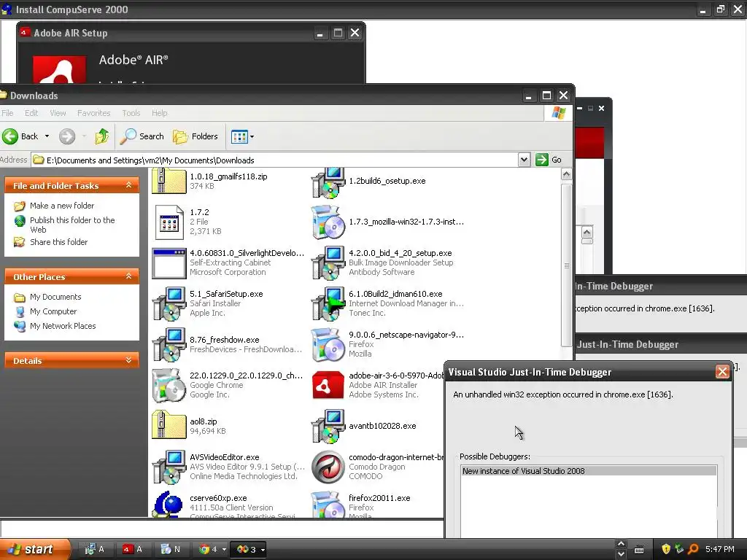Toggle the Folders pane button
The height and width of the screenshot is (560, 747).
coord(196,136)
